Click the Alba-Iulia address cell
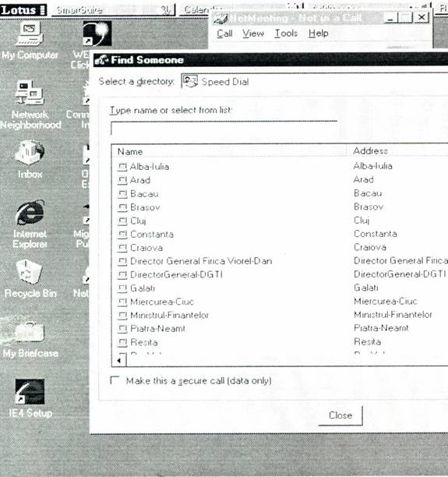The width and height of the screenshot is (448, 477). tap(373, 166)
